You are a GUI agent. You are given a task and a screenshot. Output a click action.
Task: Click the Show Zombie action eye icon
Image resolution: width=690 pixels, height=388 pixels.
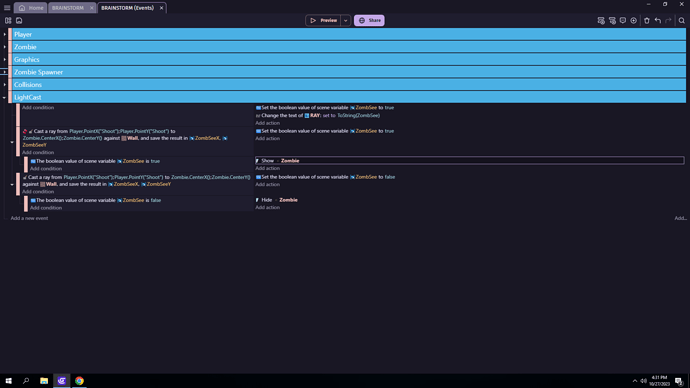(x=257, y=161)
